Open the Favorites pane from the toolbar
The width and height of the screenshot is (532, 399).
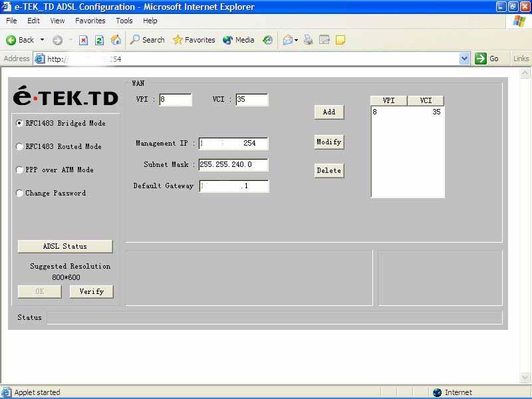[194, 40]
